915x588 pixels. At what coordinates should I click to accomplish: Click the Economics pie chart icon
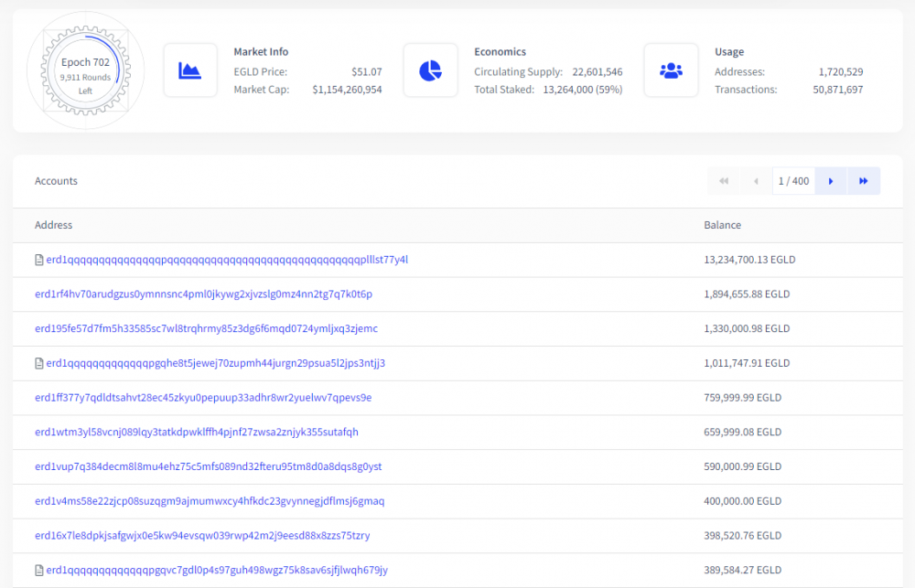(x=430, y=70)
